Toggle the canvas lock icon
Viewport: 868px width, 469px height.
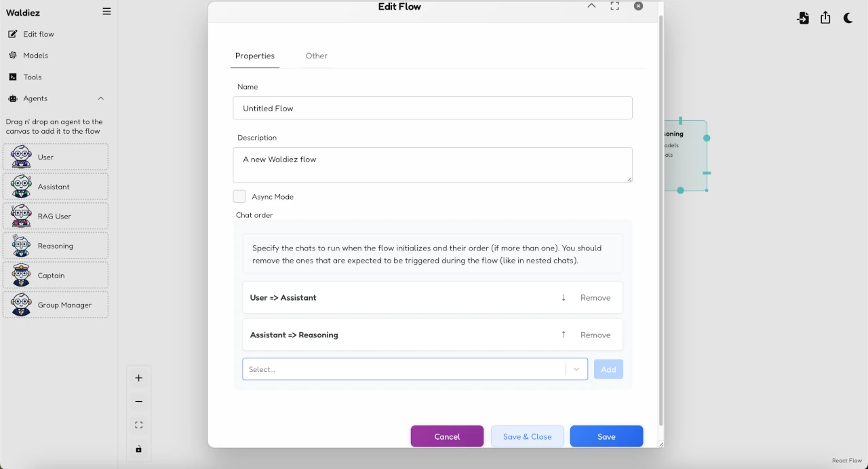(x=138, y=449)
